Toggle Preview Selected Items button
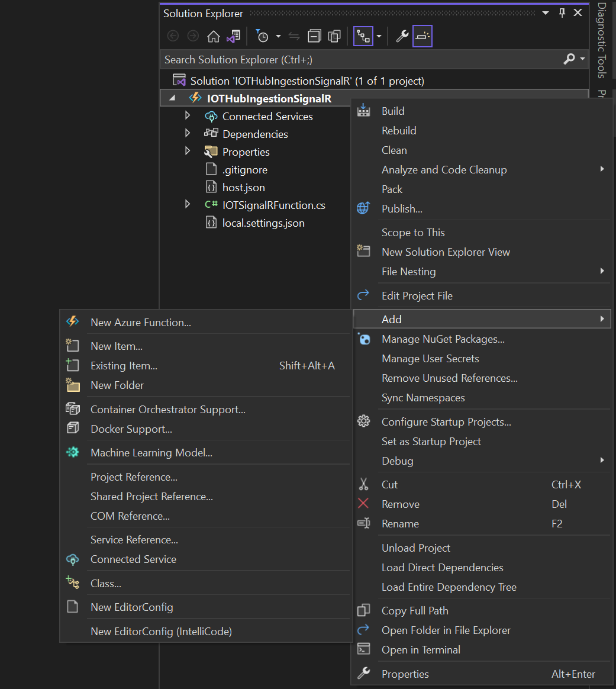 point(423,36)
